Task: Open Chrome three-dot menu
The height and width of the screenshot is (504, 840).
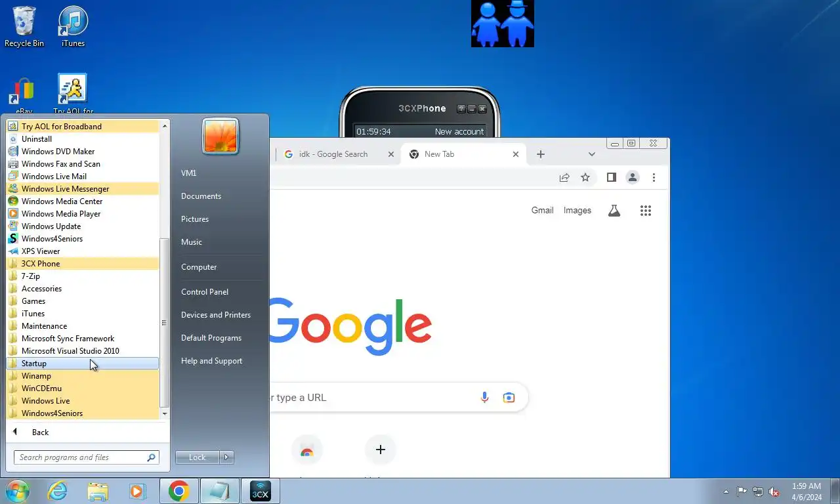Action: tap(654, 177)
